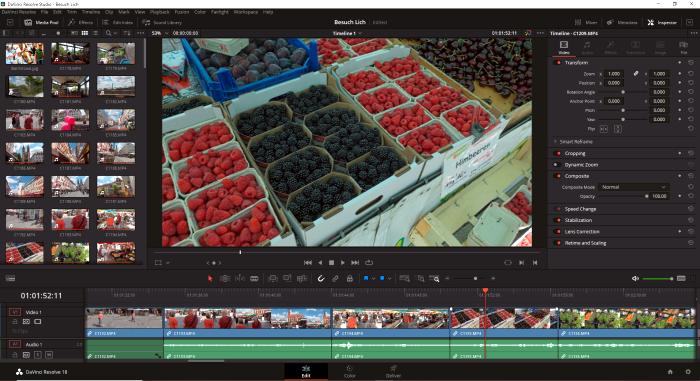This screenshot has height=381, width=700.
Task: Open the Playback menu
Action: (x=159, y=12)
